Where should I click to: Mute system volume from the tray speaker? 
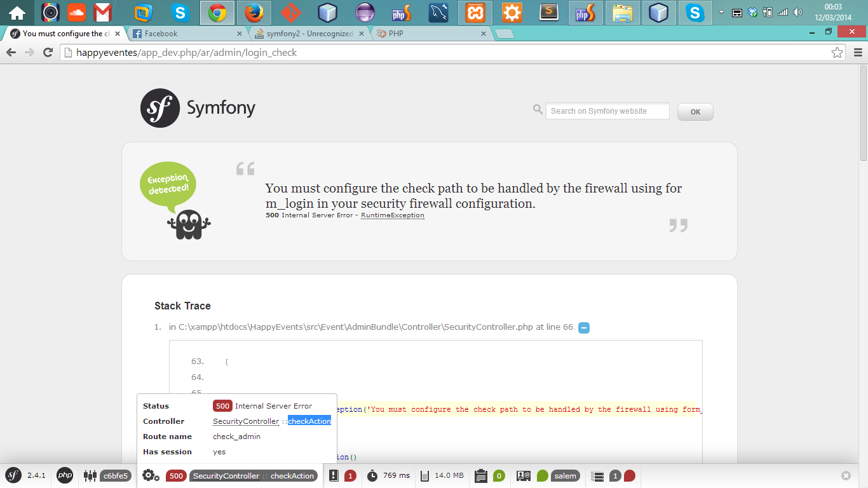click(797, 11)
